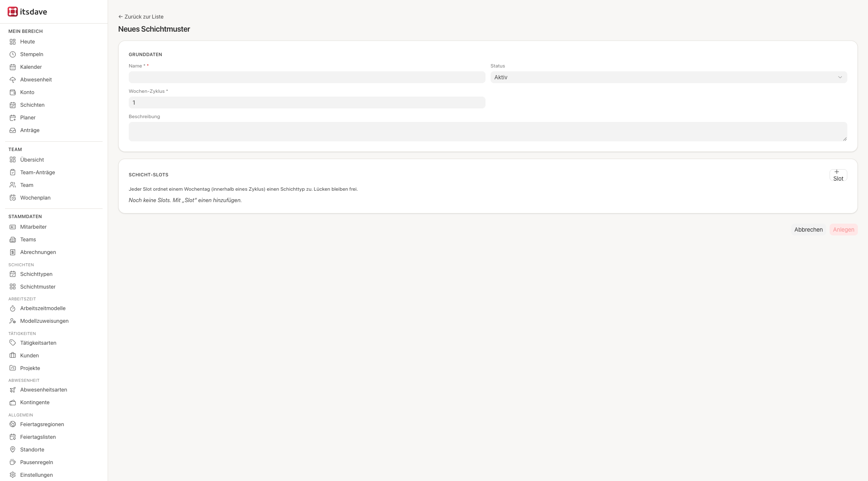
Task: Click the Projekte folder icon
Action: pyautogui.click(x=13, y=368)
